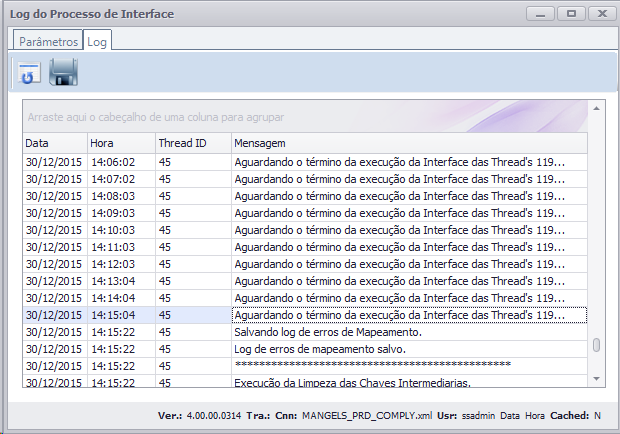Select the row with time 14:06:02
The width and height of the screenshot is (620, 434).
coord(305,162)
